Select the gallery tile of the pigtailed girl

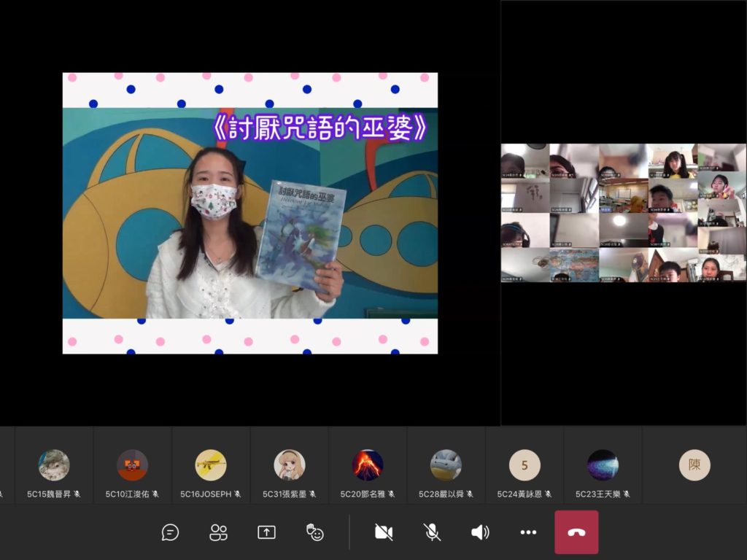tap(673, 161)
